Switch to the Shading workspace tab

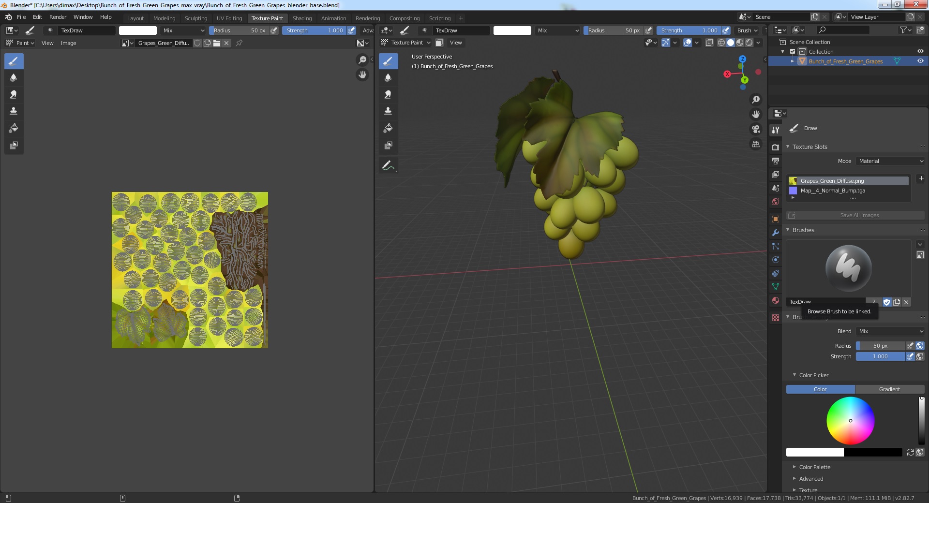click(x=302, y=18)
